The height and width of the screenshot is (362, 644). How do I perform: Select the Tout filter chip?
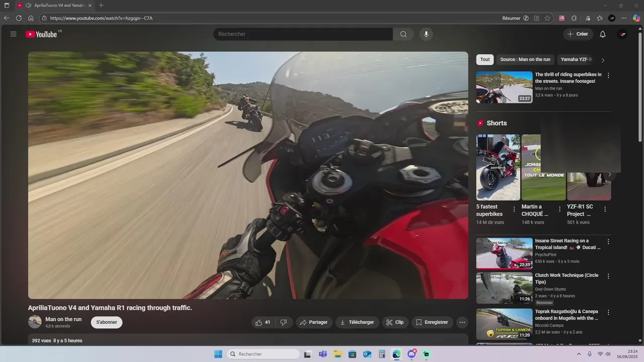click(485, 59)
